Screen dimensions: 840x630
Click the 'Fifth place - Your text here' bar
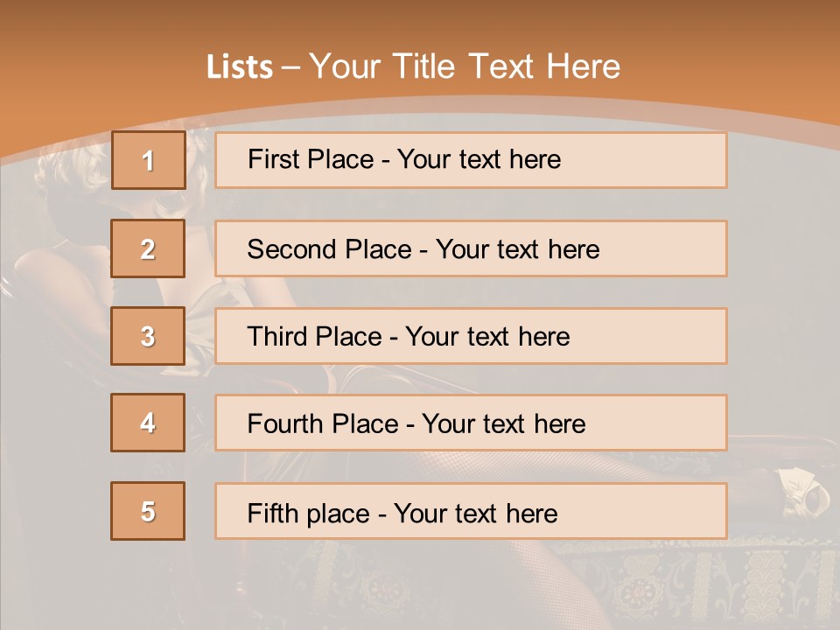[471, 511]
